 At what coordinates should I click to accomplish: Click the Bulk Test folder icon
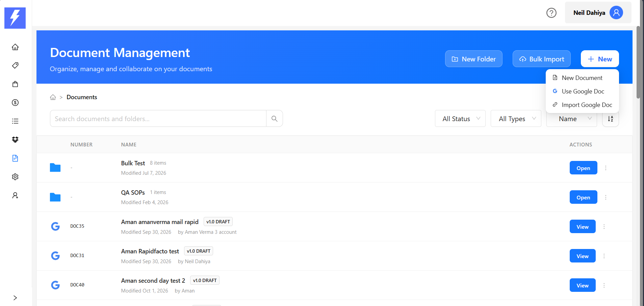coord(55,167)
